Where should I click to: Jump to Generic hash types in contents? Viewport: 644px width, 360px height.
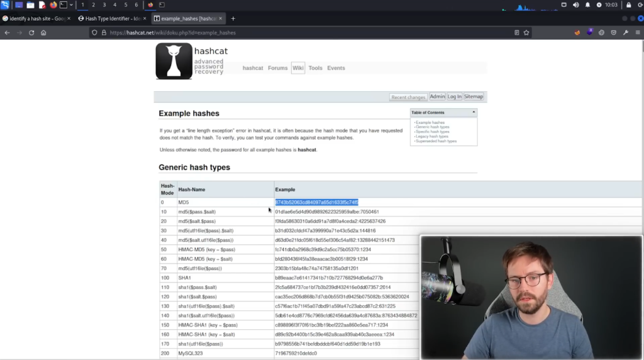click(x=432, y=127)
